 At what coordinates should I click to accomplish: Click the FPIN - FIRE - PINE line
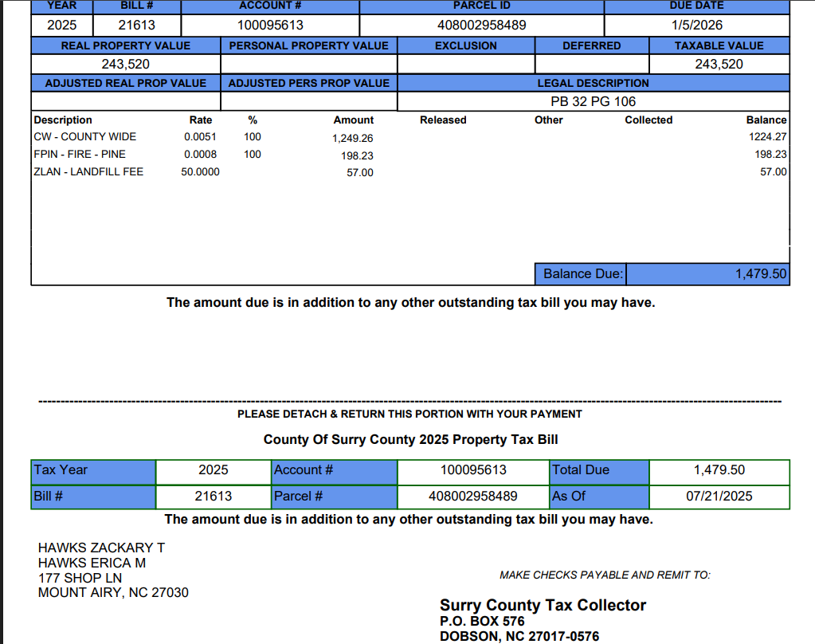click(x=80, y=154)
